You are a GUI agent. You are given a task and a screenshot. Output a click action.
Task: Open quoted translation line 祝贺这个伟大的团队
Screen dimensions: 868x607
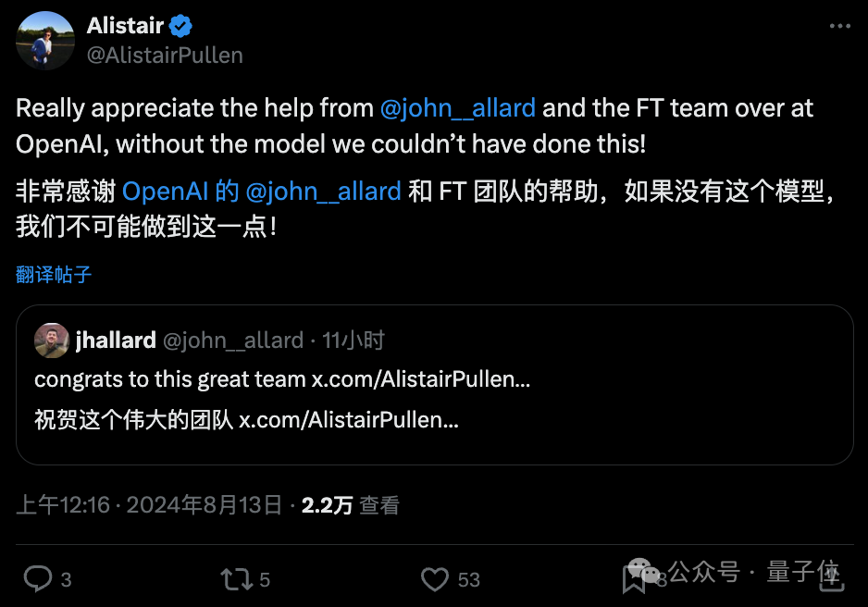245,419
